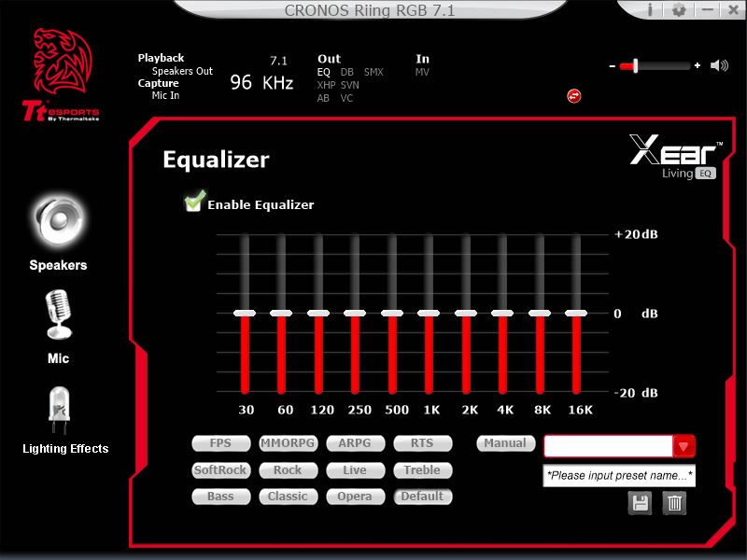Open the Mic settings icon
The height and width of the screenshot is (560, 747).
point(58,314)
